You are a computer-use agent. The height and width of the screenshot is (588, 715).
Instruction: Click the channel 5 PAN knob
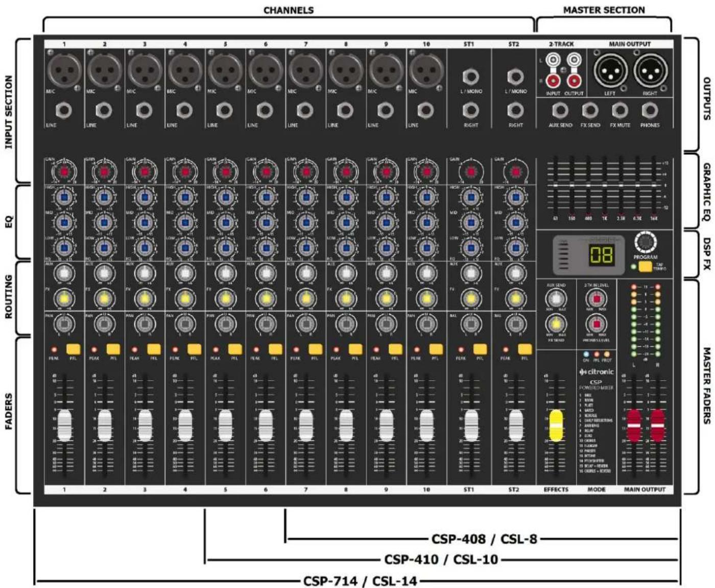[x=225, y=324]
